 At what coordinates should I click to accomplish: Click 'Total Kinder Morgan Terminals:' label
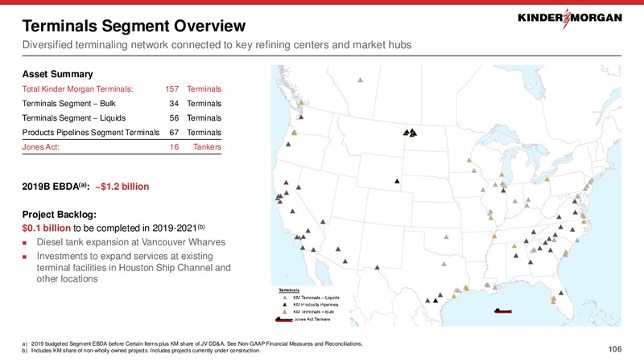[77, 89]
